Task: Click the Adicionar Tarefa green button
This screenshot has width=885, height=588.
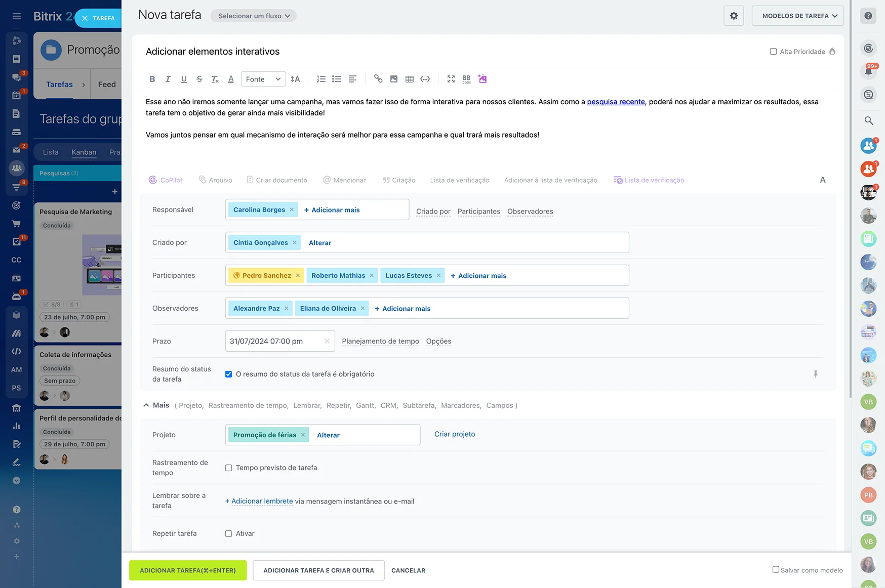Action: click(x=188, y=570)
